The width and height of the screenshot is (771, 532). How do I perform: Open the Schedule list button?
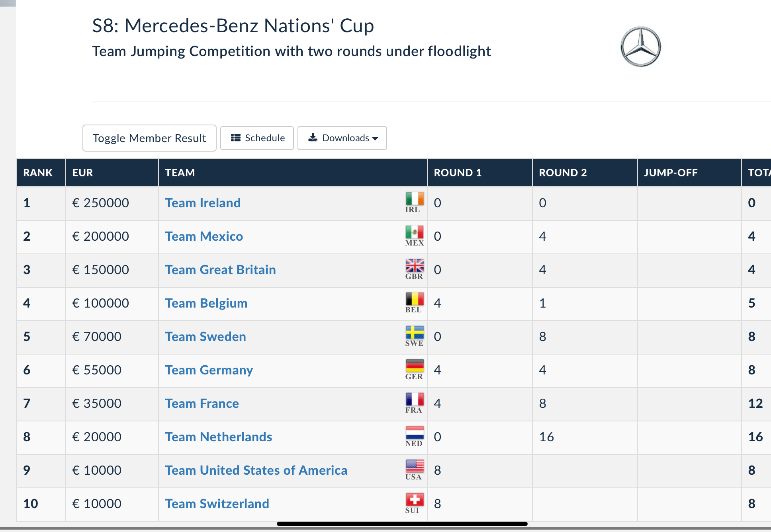(x=257, y=138)
